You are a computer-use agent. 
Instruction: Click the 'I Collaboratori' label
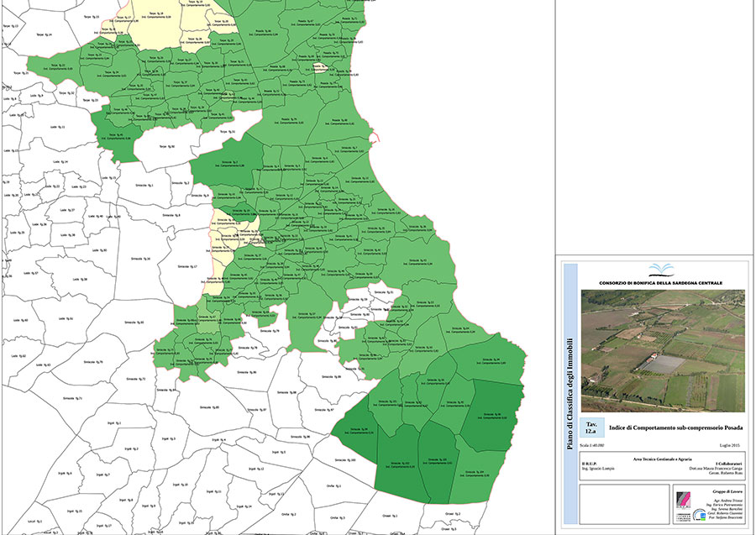point(728,464)
